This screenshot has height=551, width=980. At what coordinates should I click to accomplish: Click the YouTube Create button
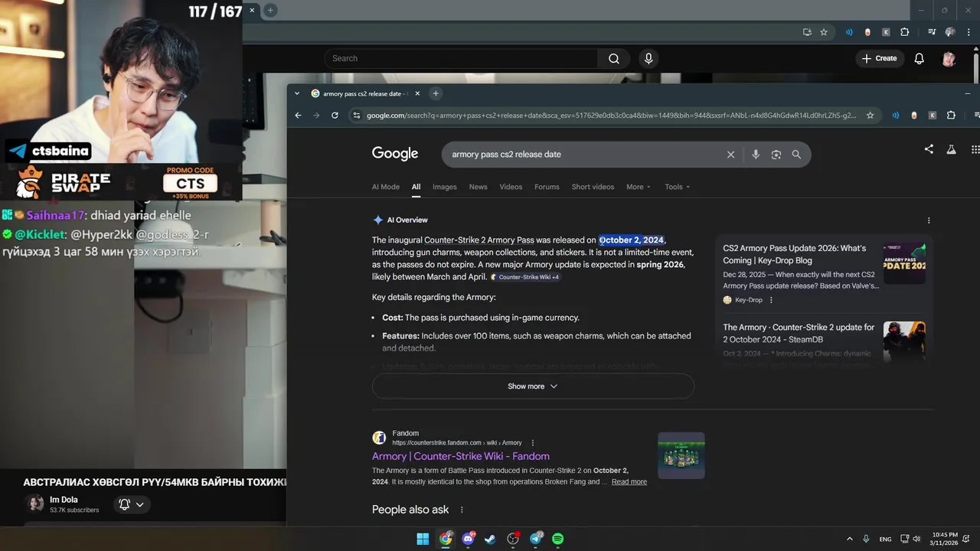[879, 58]
